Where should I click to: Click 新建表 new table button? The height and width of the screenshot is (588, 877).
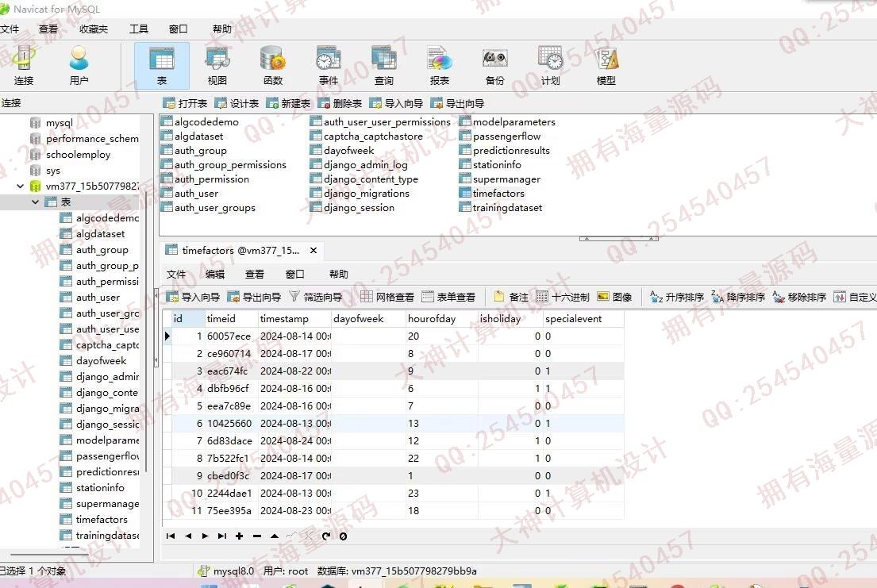pyautogui.click(x=288, y=103)
